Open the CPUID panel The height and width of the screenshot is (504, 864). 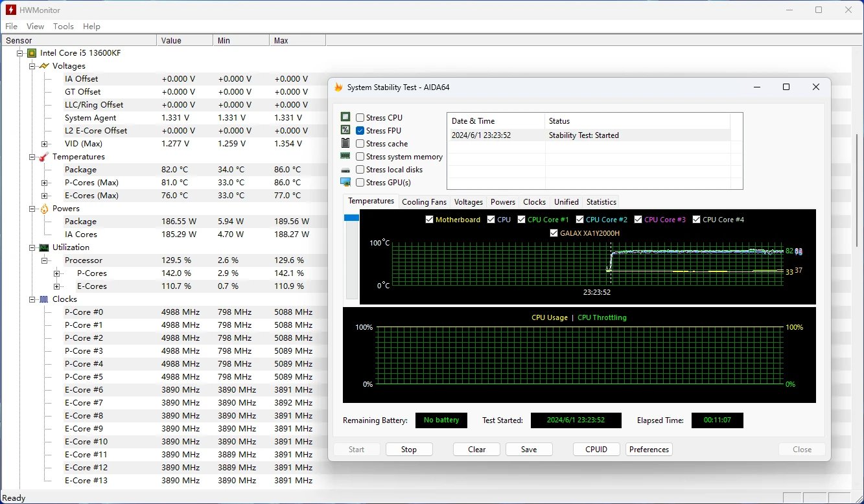tap(596, 450)
